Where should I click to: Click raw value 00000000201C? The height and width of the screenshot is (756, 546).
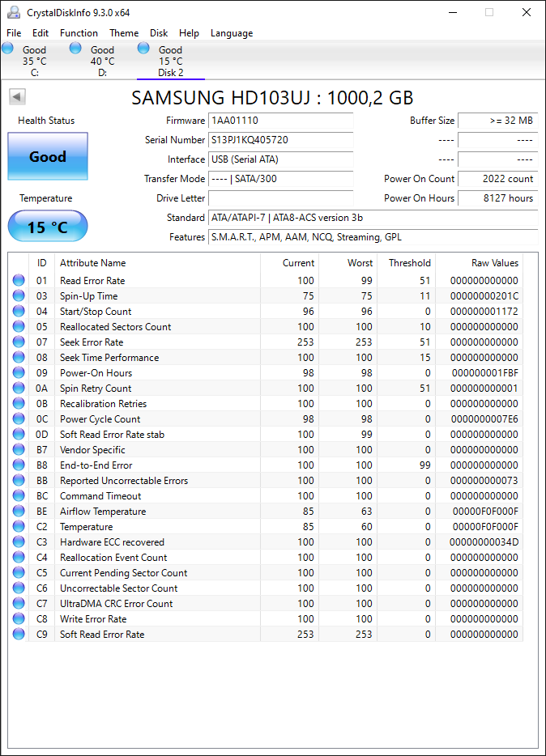coord(484,295)
